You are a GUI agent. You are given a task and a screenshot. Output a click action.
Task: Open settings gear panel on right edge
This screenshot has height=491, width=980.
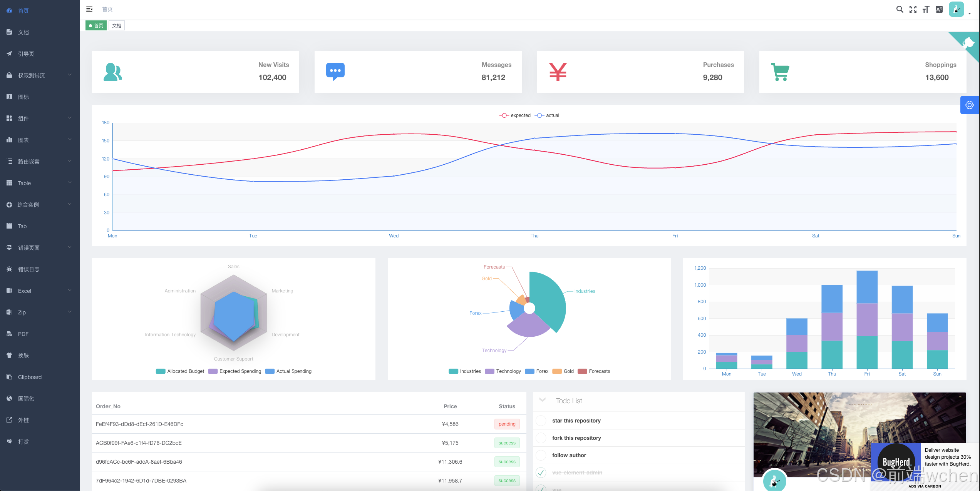pos(969,105)
